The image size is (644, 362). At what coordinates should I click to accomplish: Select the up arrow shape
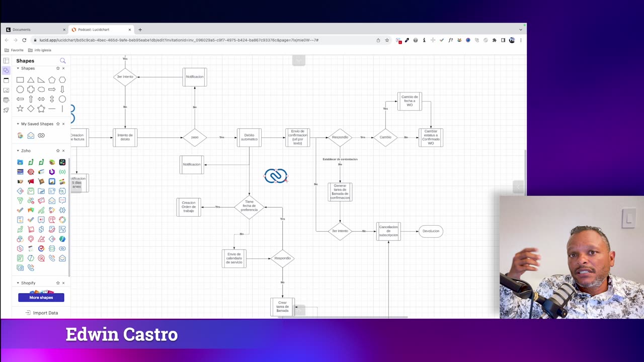[x=31, y=99]
